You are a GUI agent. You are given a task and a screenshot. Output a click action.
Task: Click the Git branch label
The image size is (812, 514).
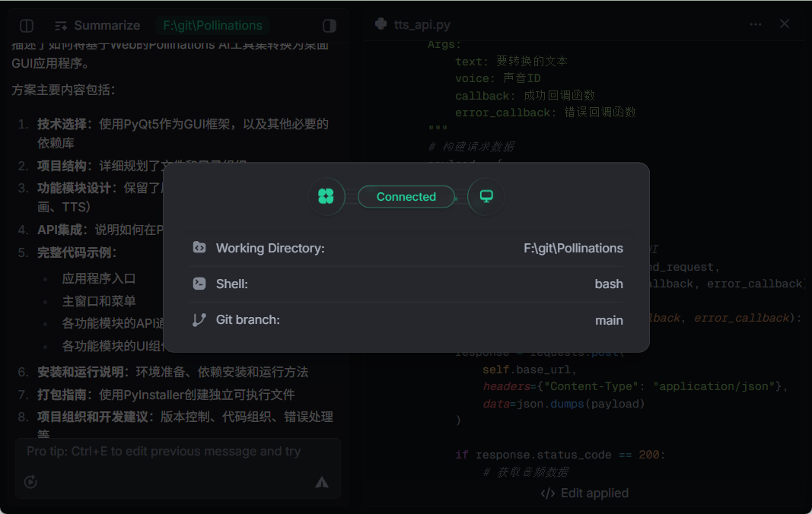[x=248, y=320]
